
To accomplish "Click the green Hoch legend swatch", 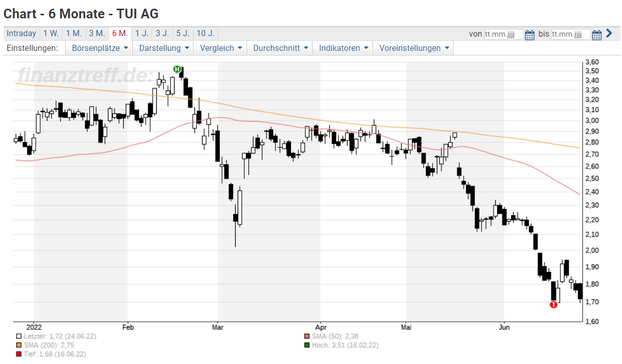I will (306, 345).
